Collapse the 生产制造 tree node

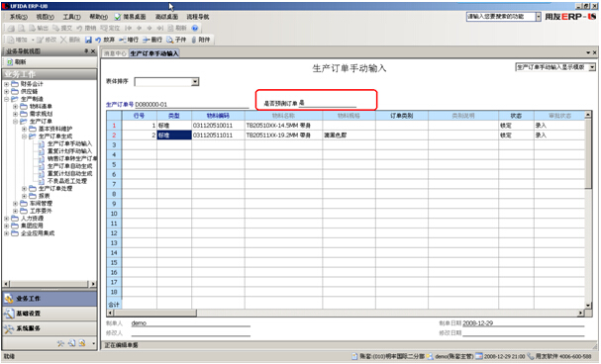point(7,99)
